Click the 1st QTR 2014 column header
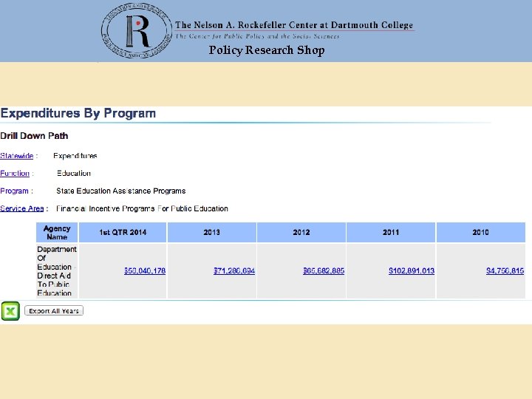Viewport: 532px width, 399px height. pos(123,233)
